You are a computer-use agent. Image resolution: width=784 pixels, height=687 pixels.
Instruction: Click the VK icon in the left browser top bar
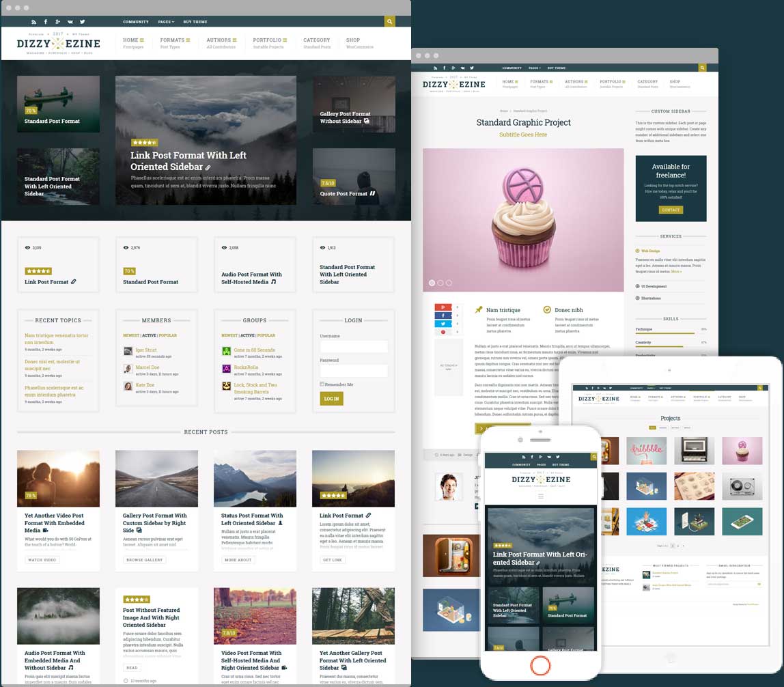pos(70,22)
